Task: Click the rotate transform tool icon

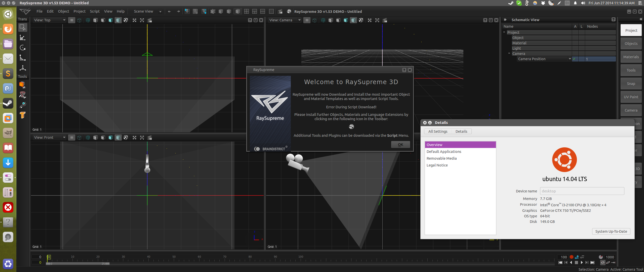Action: [x=22, y=48]
